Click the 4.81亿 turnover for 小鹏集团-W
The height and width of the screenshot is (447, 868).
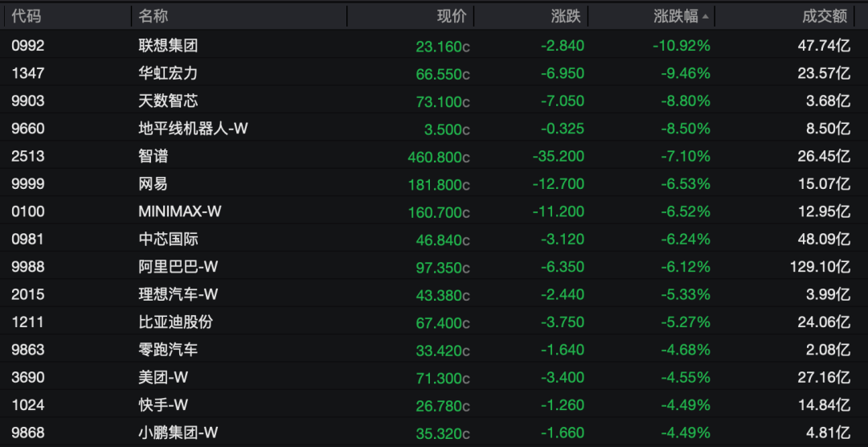click(828, 433)
